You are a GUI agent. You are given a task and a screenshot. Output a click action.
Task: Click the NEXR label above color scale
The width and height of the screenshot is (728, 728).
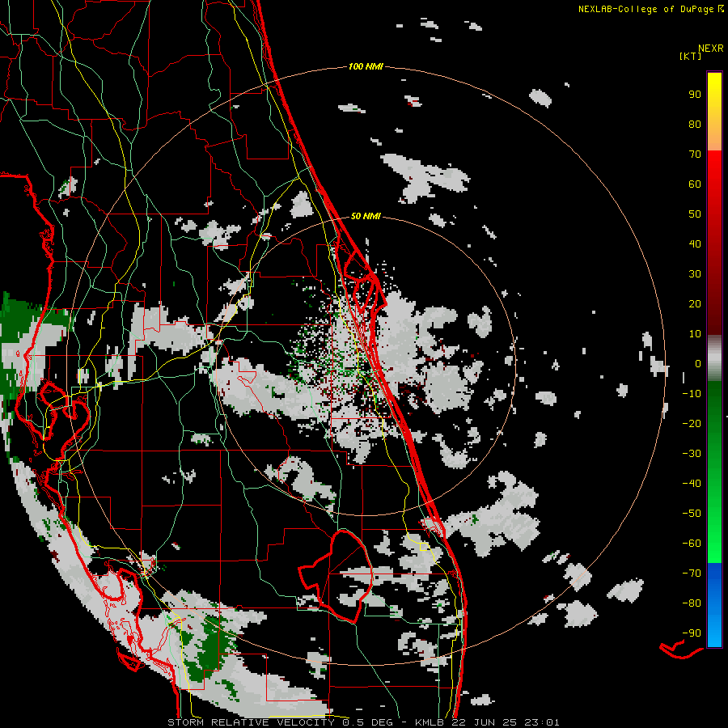[710, 49]
